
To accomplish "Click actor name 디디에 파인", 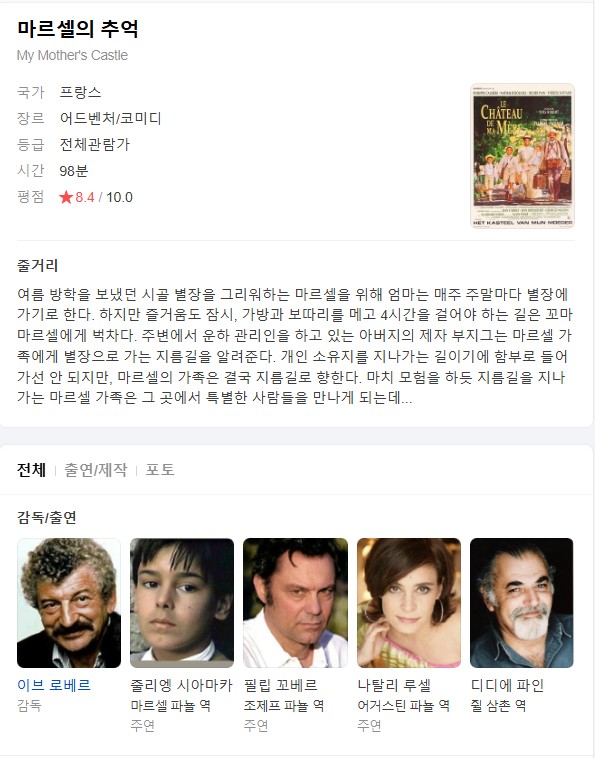I will pos(507,685).
